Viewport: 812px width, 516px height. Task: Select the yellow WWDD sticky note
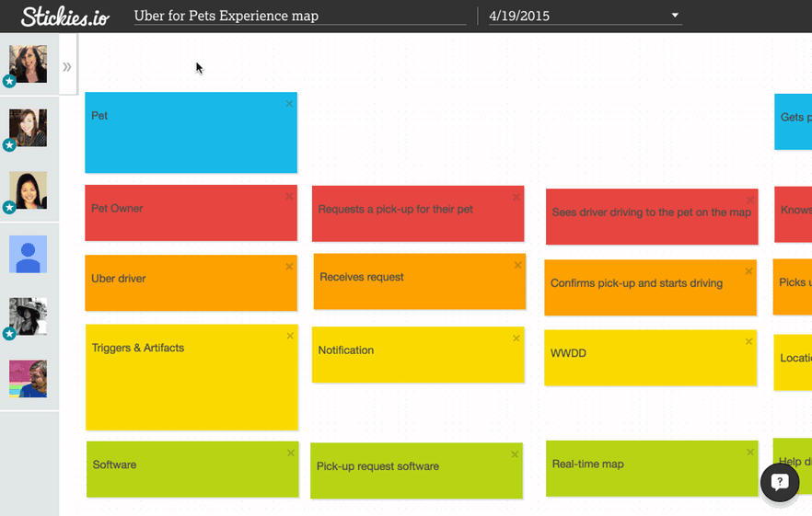coord(650,357)
